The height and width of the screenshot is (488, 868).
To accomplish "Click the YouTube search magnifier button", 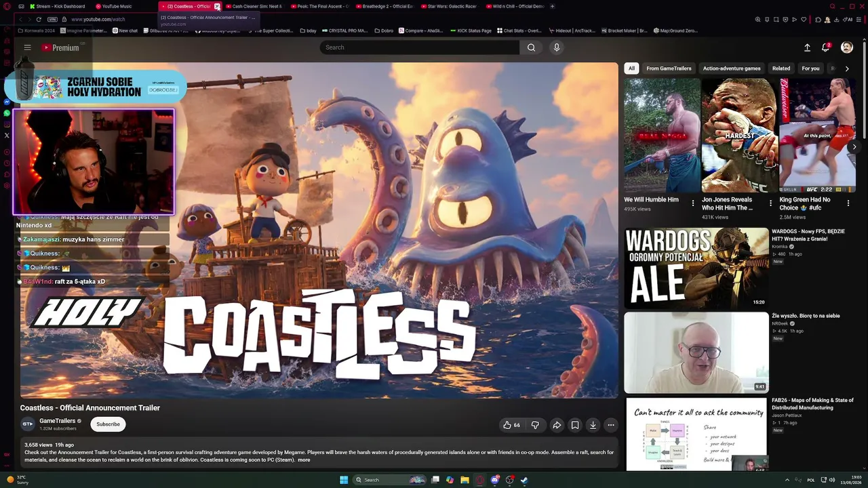I will pos(531,47).
